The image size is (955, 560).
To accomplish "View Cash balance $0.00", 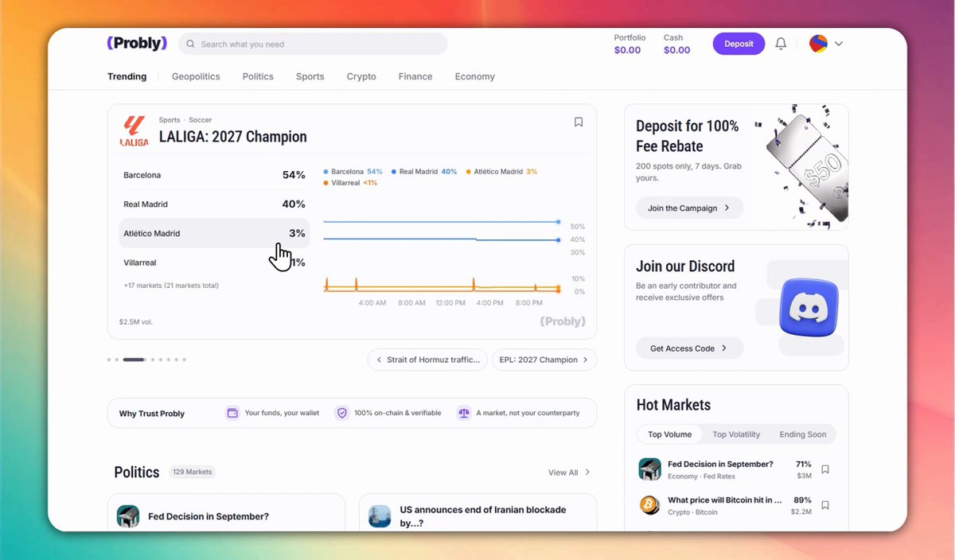I will (676, 44).
